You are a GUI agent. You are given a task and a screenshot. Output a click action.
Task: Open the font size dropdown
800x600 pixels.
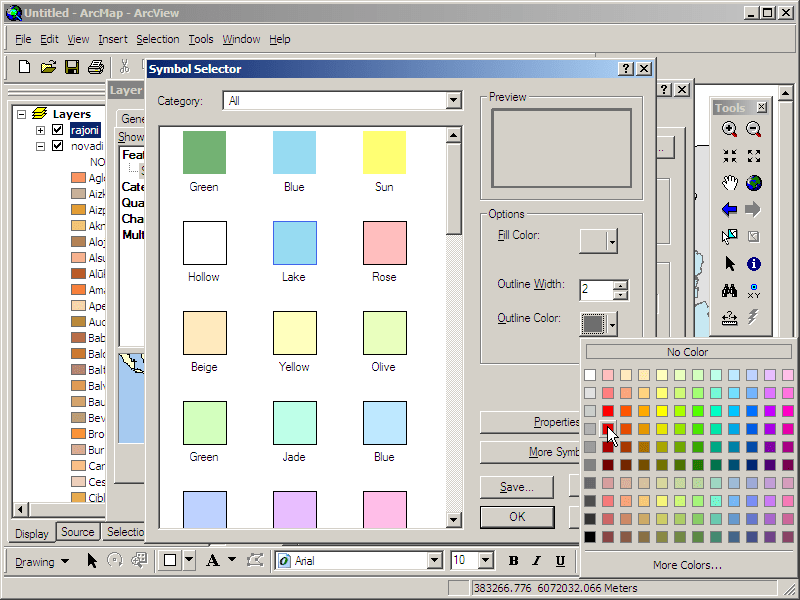[x=485, y=560]
